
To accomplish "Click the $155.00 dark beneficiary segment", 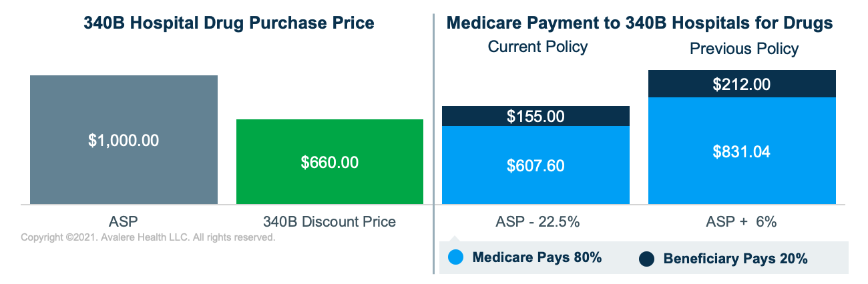I will click(535, 117).
